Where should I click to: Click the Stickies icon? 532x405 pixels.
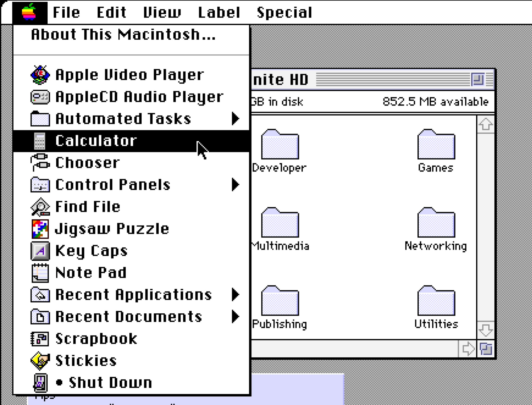(x=40, y=361)
